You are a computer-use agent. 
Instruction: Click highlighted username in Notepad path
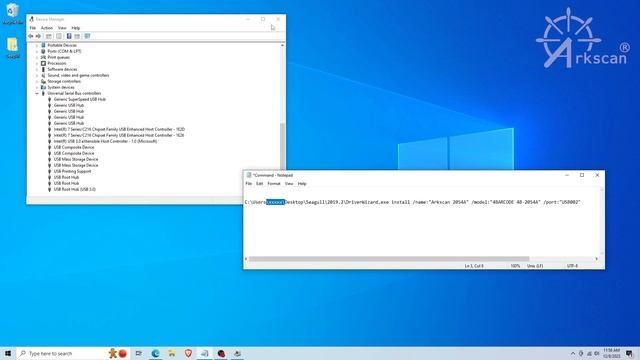point(275,202)
